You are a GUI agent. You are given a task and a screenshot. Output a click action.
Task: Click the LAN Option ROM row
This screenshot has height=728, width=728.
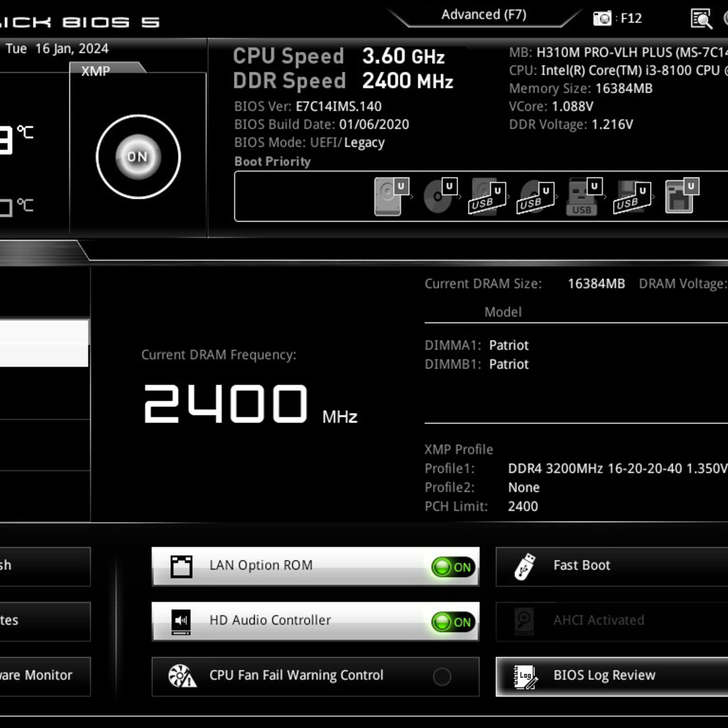coord(315,566)
